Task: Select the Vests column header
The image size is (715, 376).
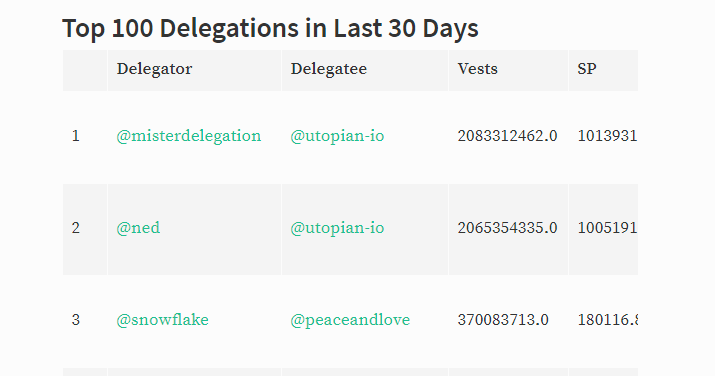Action: [477, 69]
